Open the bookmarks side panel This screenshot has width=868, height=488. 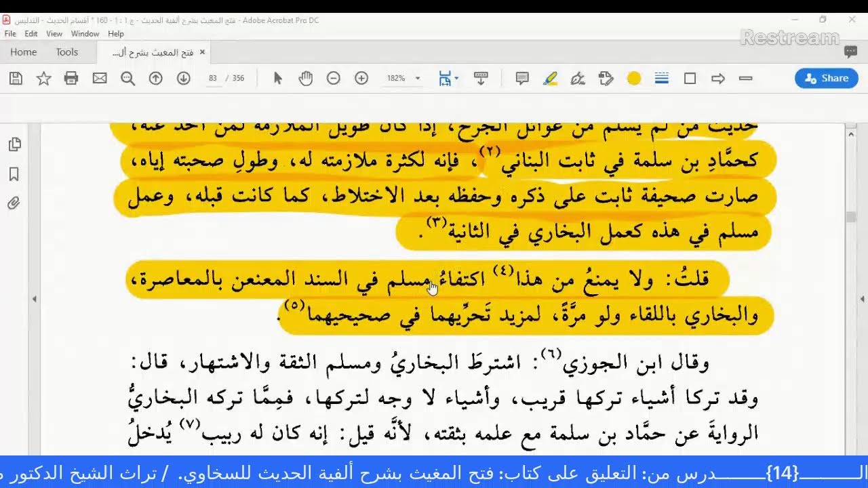14,174
